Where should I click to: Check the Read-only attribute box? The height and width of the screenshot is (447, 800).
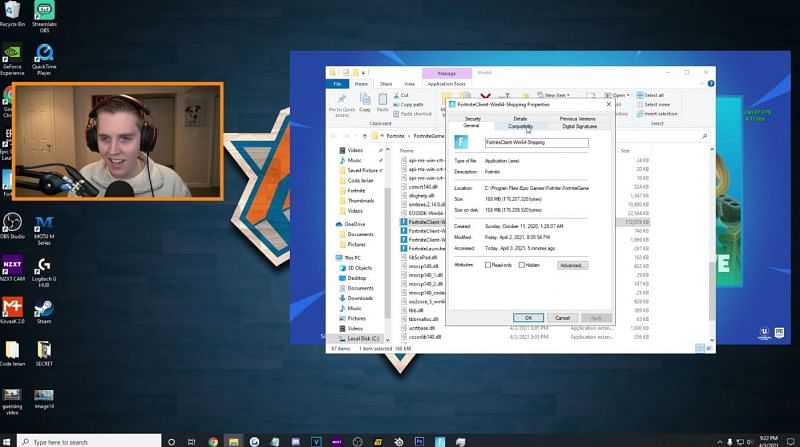click(488, 265)
